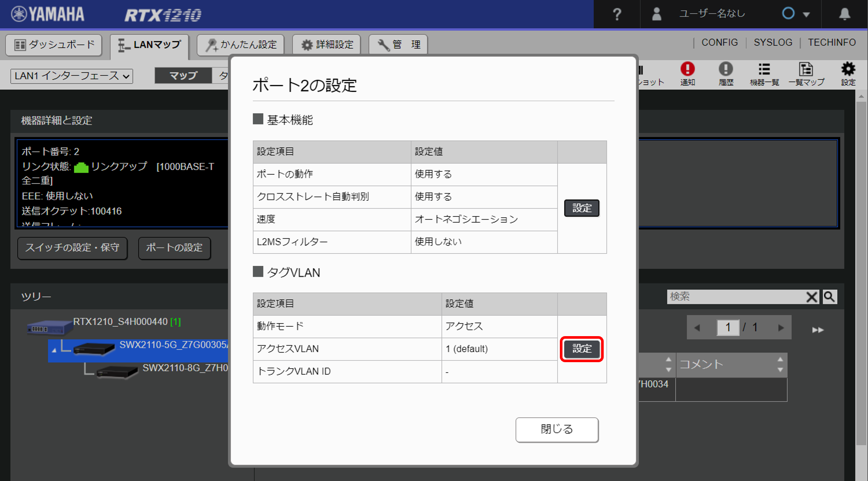Click 設定 button for タグVLAN

click(582, 349)
